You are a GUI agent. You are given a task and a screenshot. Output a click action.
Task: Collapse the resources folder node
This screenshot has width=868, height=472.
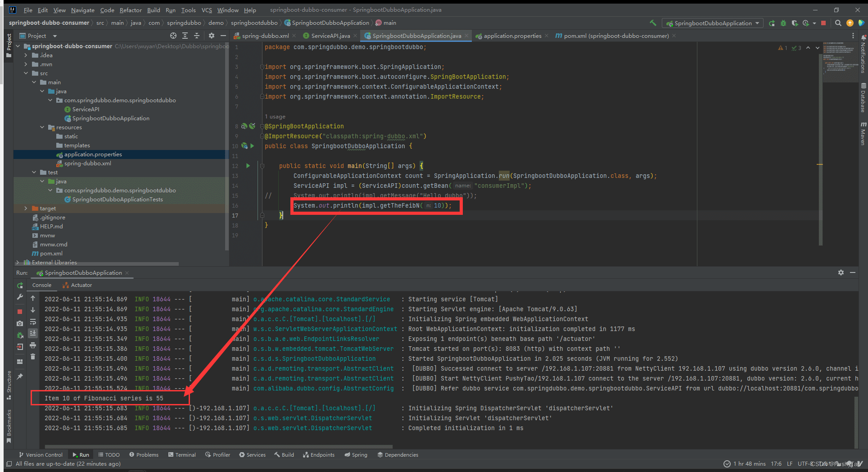(x=42, y=127)
